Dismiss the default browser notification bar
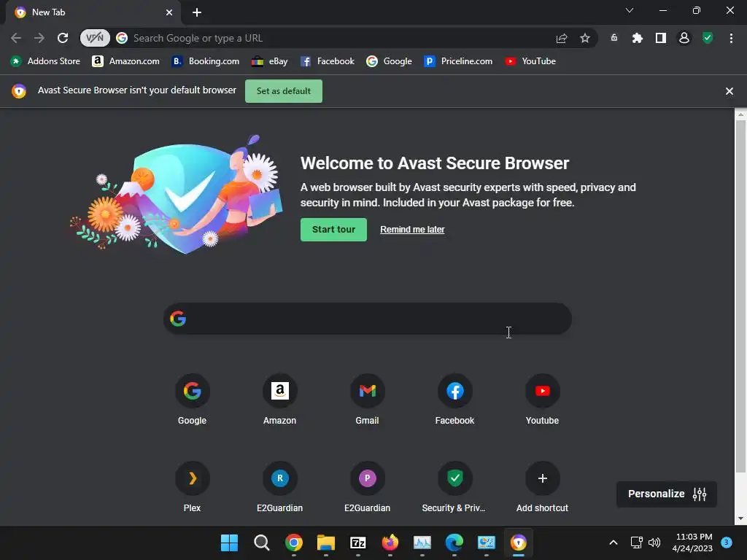 click(x=729, y=91)
